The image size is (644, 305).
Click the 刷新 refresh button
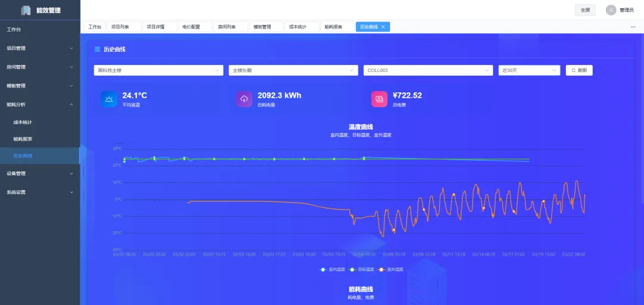579,70
